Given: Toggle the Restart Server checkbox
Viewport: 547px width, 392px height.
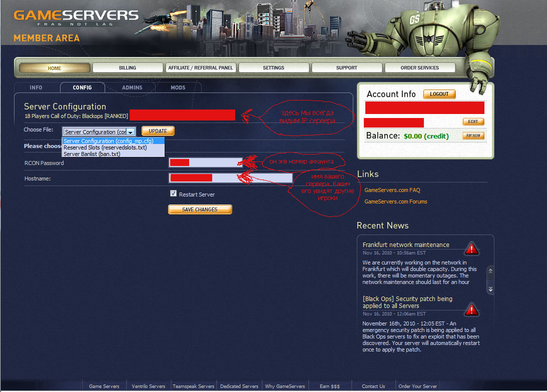Looking at the screenshot, I should pyautogui.click(x=173, y=193).
